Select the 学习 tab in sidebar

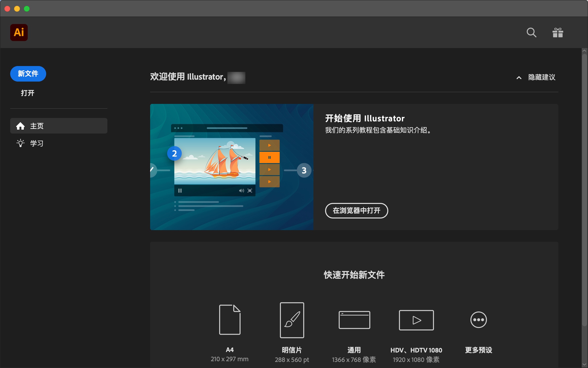59,143
